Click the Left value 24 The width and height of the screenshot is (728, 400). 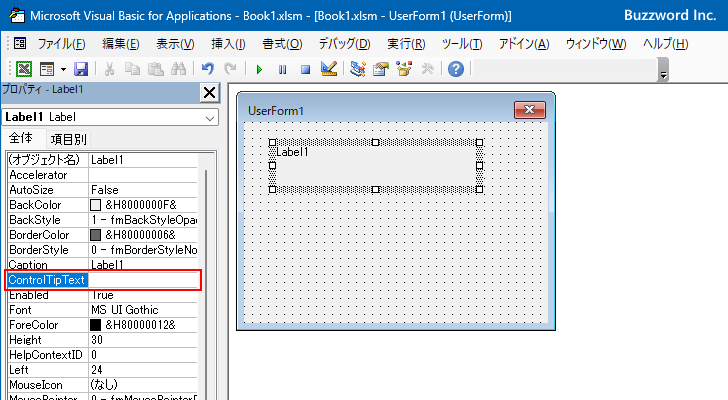click(143, 370)
